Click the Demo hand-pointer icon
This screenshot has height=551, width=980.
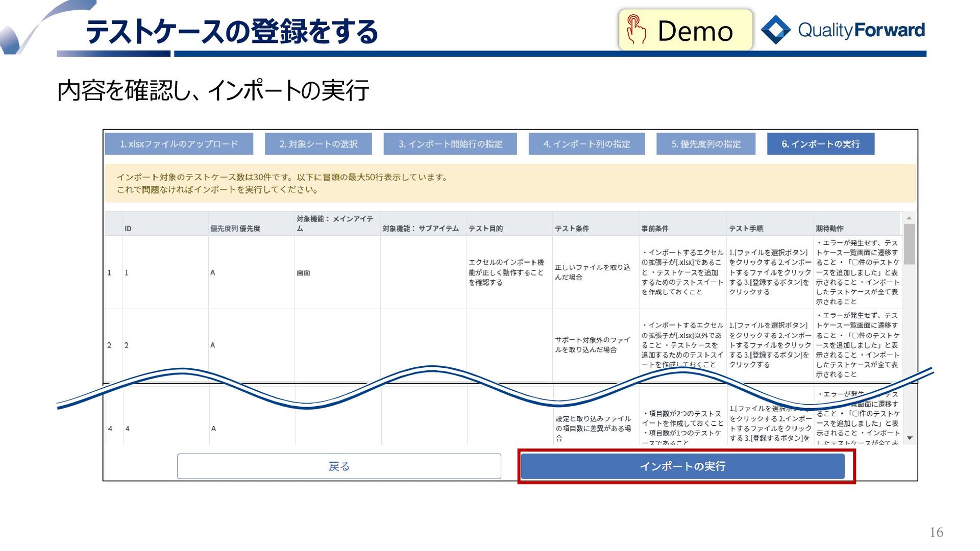tap(636, 29)
